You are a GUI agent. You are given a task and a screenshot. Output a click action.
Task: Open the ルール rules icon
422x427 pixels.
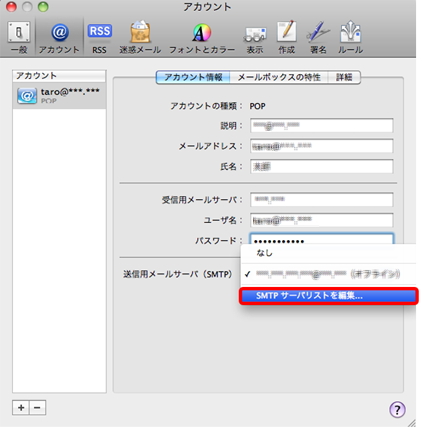(x=350, y=38)
